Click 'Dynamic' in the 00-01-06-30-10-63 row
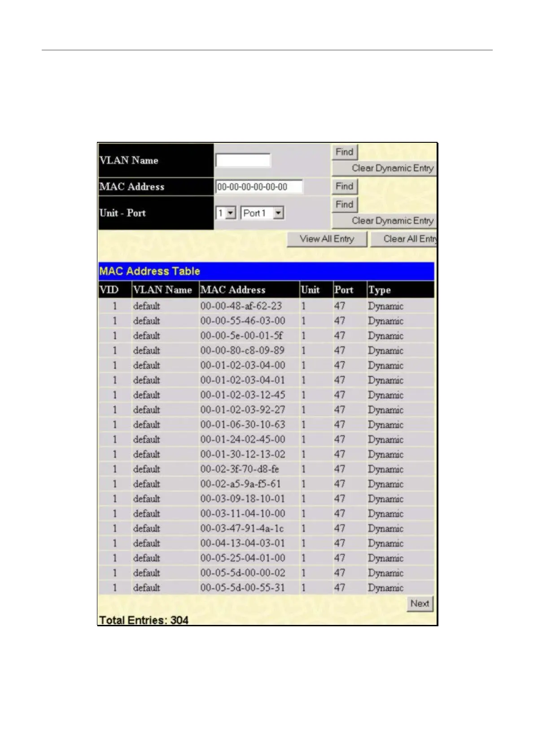Viewport: 534px width, 756px height. click(386, 425)
